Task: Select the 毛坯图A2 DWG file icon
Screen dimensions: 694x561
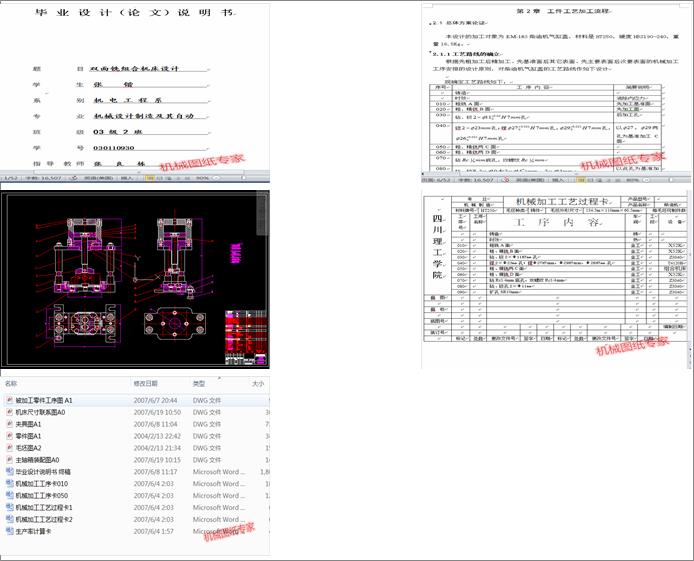Action: [x=8, y=448]
